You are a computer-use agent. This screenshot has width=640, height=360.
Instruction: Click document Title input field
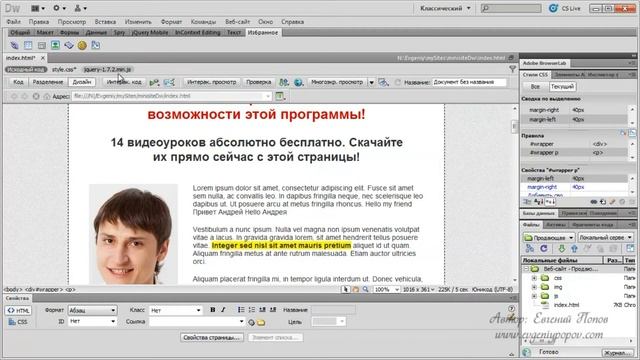469,82
